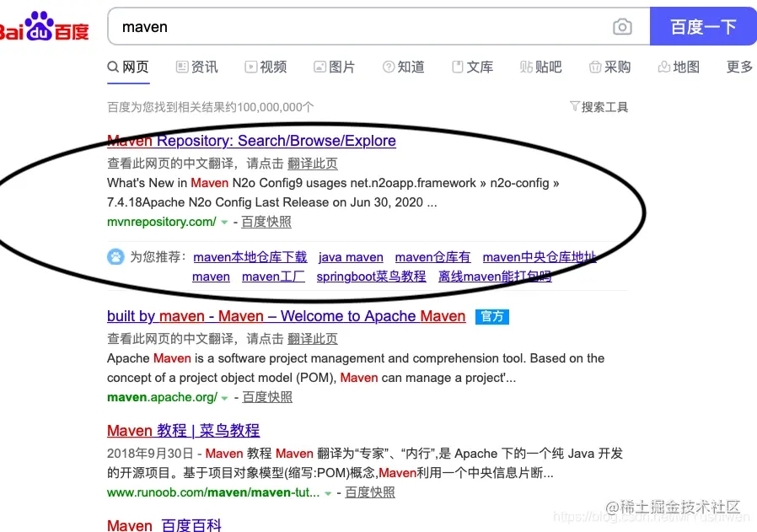Click the camera icon for image search
The height and width of the screenshot is (532, 757).
[x=622, y=26]
